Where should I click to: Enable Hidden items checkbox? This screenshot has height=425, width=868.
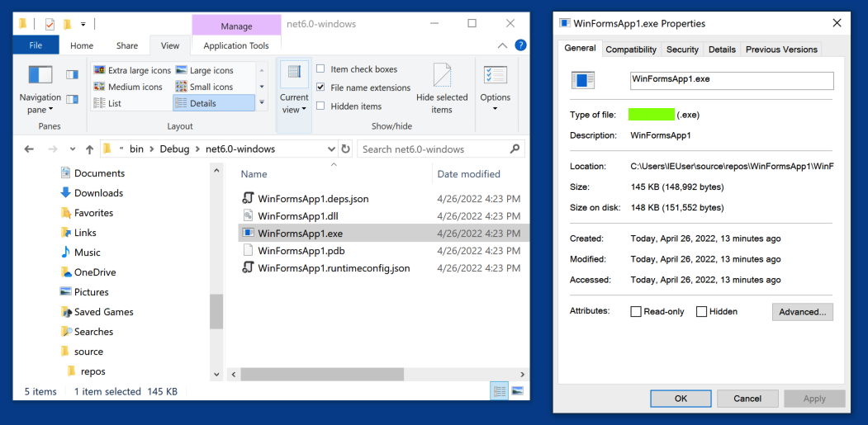[x=320, y=106]
